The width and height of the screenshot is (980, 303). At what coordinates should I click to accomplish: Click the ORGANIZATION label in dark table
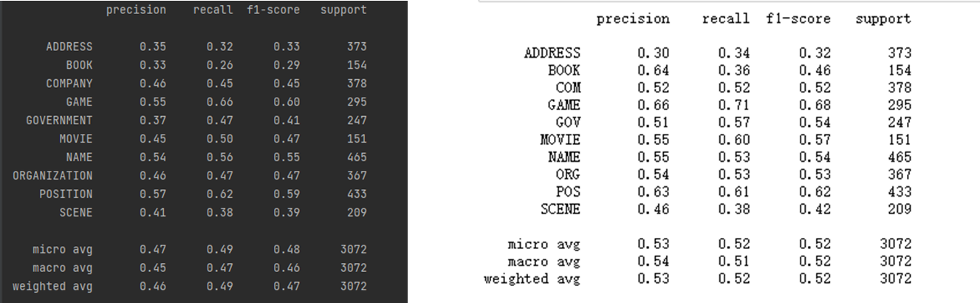[x=52, y=176]
